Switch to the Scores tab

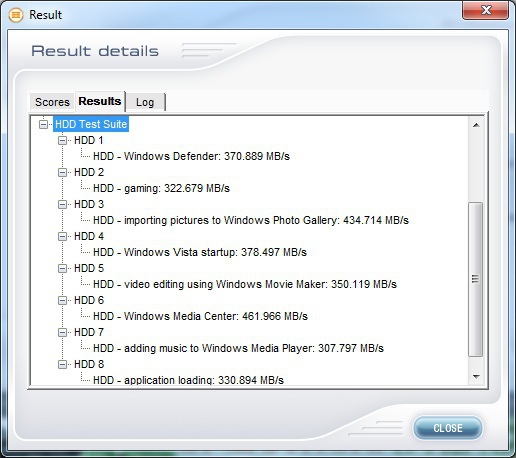coord(52,102)
